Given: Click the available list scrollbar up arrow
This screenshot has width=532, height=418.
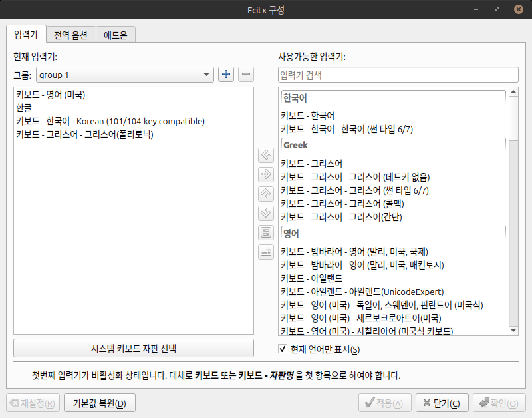Looking at the screenshot, I should (x=513, y=91).
